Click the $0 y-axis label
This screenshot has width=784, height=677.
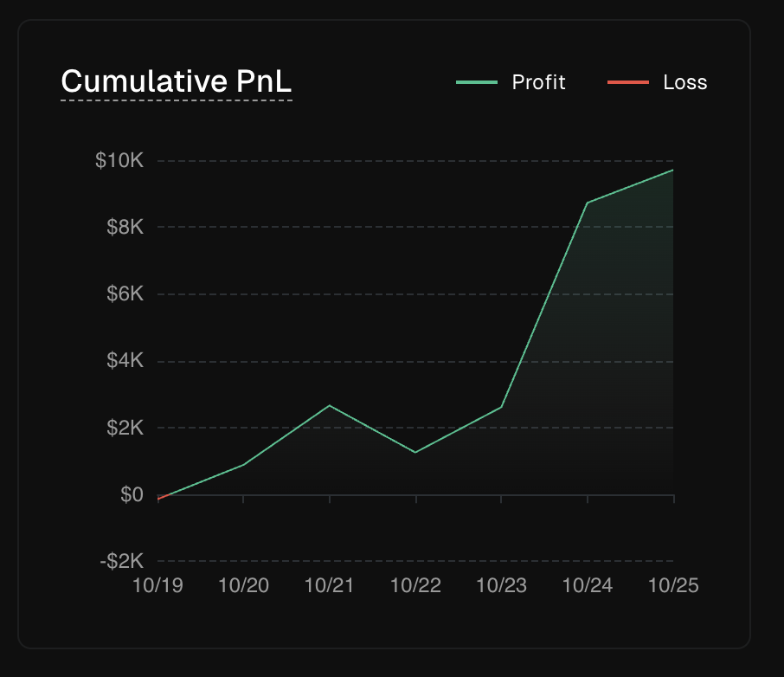click(x=132, y=495)
